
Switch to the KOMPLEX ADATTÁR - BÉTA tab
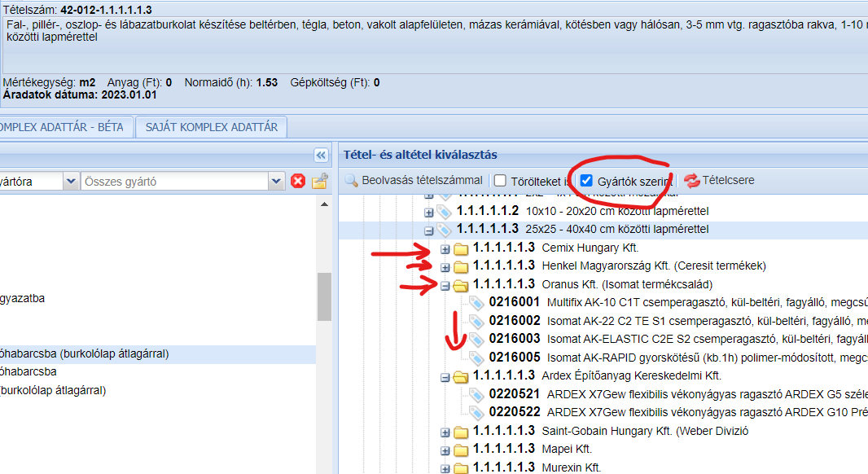coord(66,127)
